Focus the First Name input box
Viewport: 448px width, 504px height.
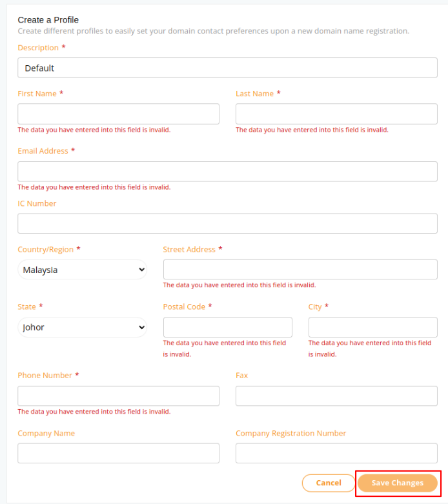[x=118, y=114]
